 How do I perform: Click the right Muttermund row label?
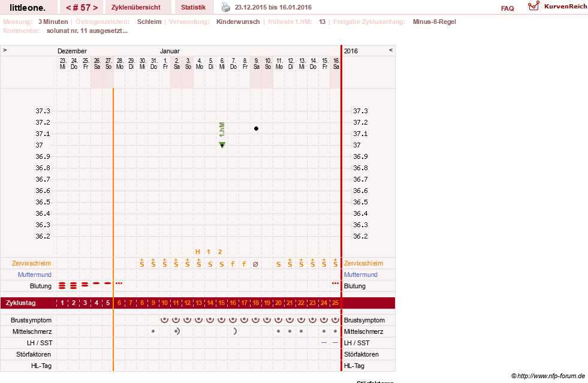361,275
